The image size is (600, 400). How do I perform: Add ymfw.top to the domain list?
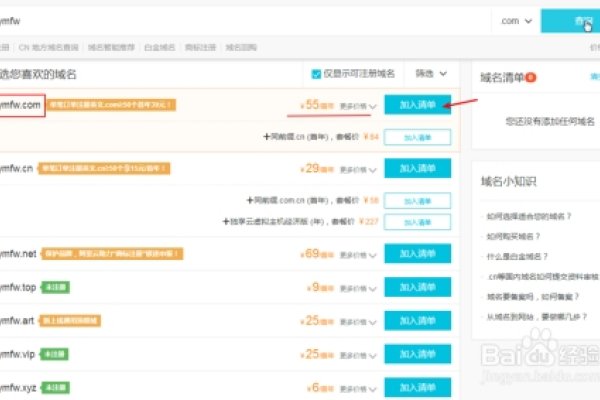(x=418, y=287)
